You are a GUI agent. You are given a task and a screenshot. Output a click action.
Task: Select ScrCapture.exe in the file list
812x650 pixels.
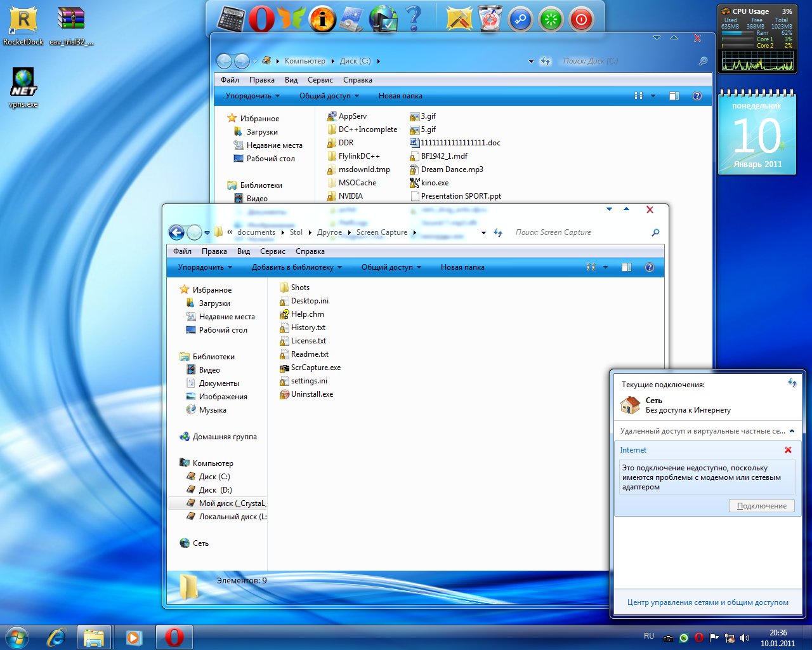pos(315,368)
